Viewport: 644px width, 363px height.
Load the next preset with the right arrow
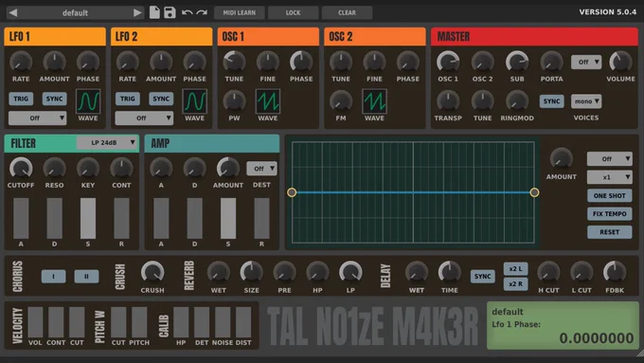pos(137,12)
